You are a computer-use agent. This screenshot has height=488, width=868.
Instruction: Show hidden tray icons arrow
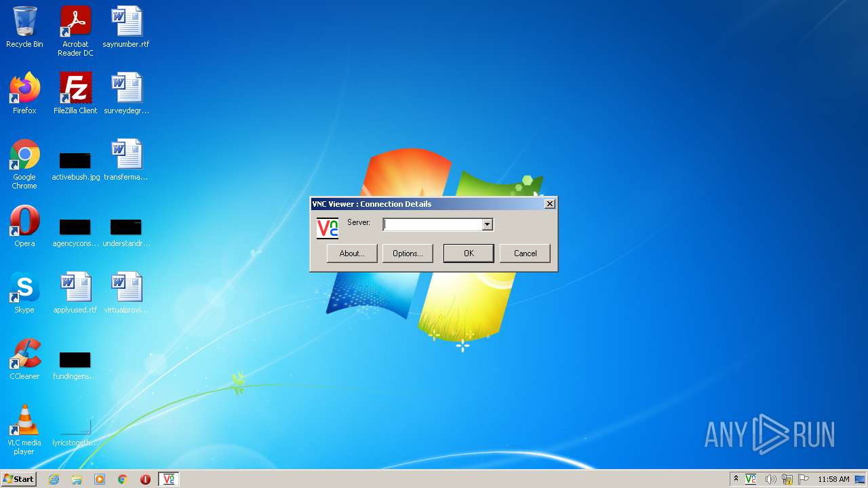coord(736,479)
